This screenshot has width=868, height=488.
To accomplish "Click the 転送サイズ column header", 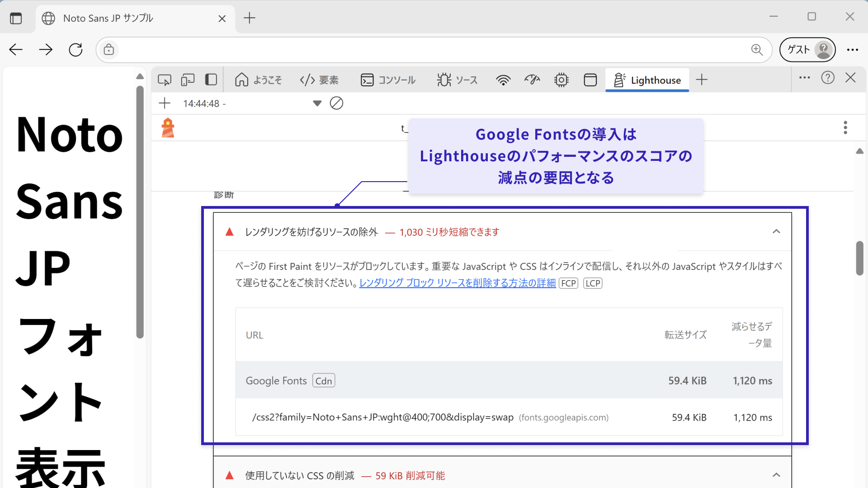I will click(685, 335).
